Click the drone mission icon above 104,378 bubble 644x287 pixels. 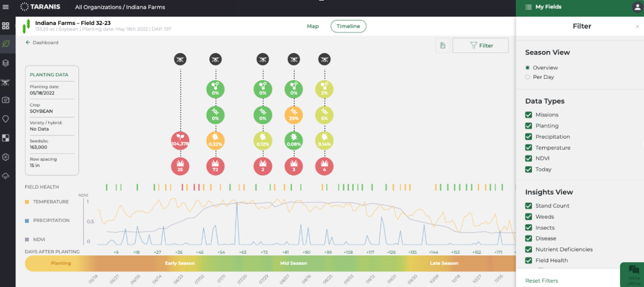point(180,59)
